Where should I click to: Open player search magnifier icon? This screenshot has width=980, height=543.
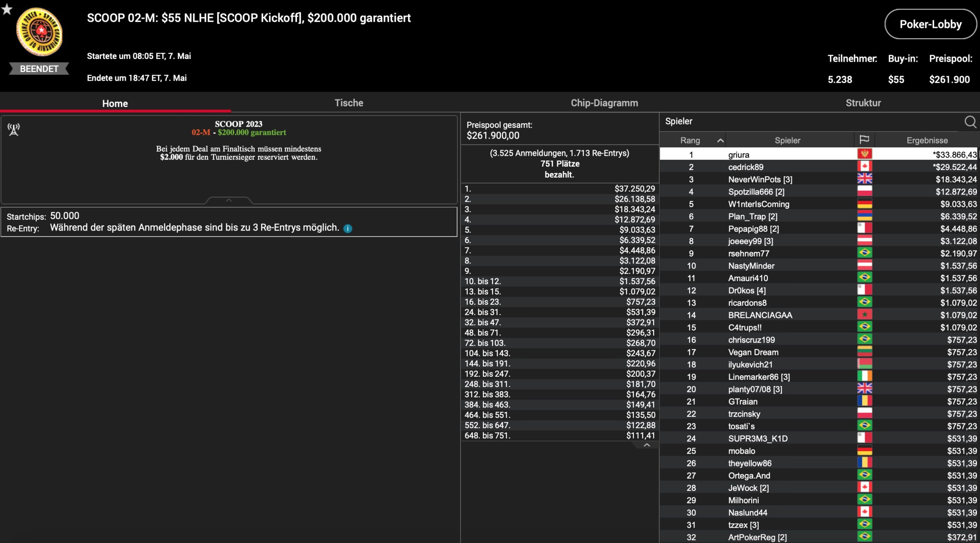[x=970, y=122]
